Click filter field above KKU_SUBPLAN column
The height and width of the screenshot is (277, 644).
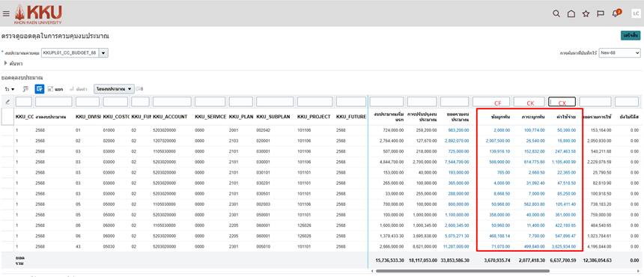pos(275,102)
